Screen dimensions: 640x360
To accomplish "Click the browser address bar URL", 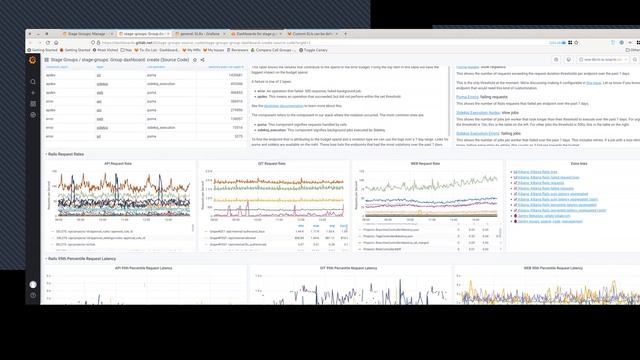I will (206, 42).
